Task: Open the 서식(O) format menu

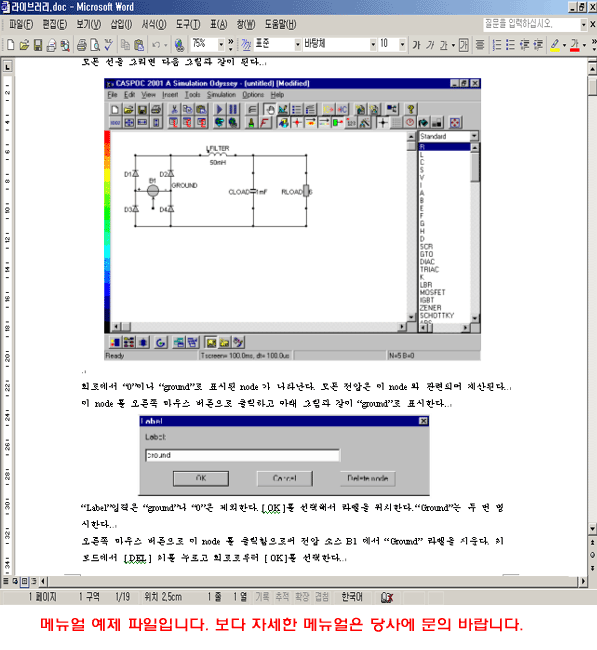Action: pyautogui.click(x=154, y=24)
